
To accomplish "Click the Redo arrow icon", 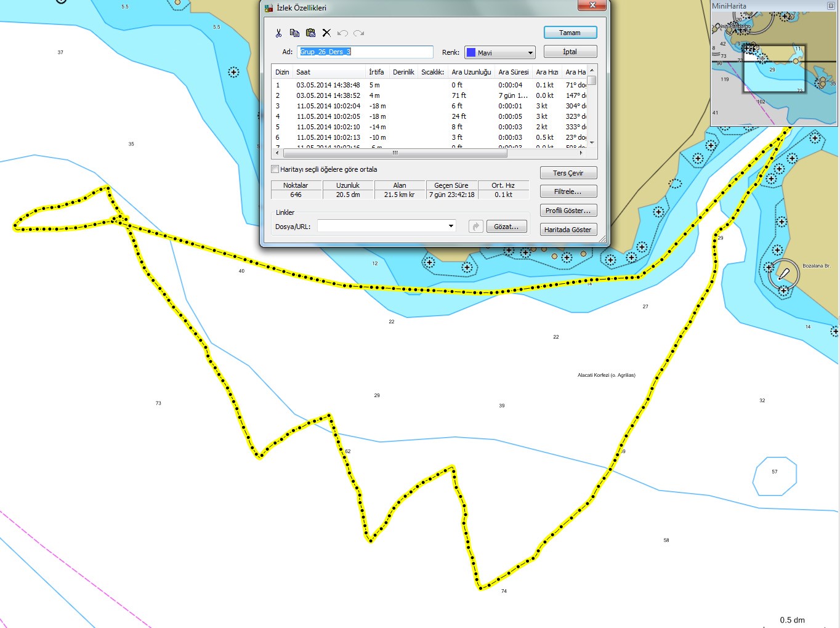I will pos(358,33).
